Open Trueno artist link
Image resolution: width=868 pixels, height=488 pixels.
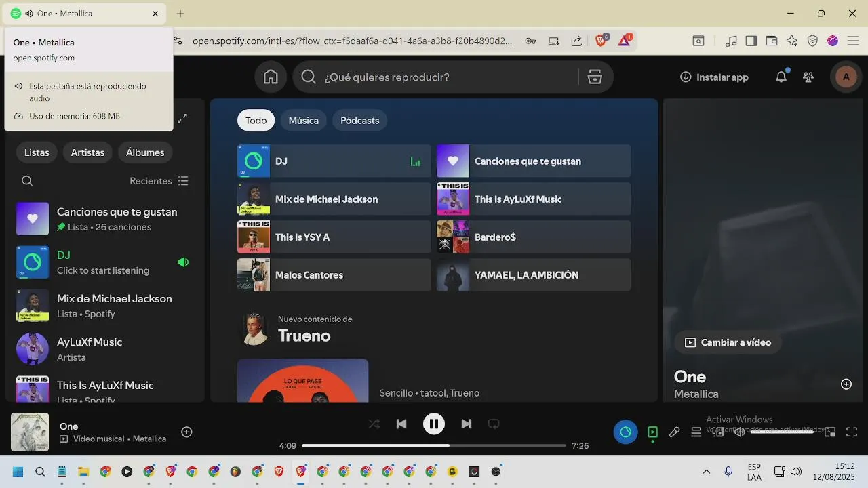(304, 336)
